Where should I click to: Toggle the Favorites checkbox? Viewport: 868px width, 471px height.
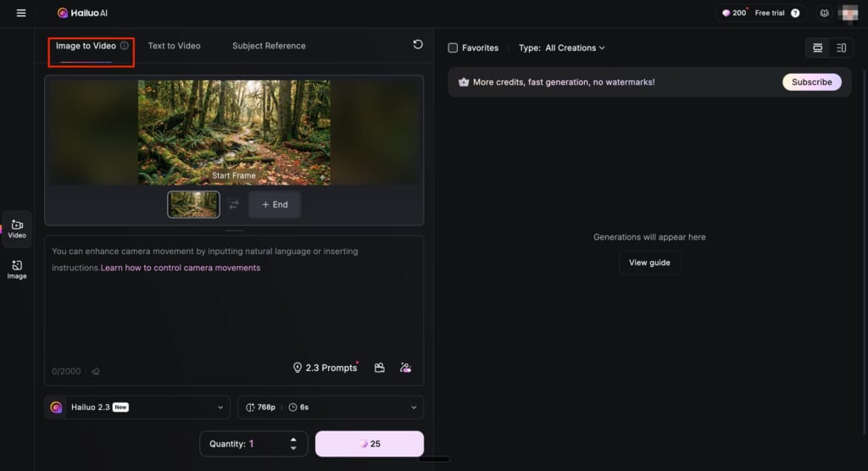pos(453,48)
